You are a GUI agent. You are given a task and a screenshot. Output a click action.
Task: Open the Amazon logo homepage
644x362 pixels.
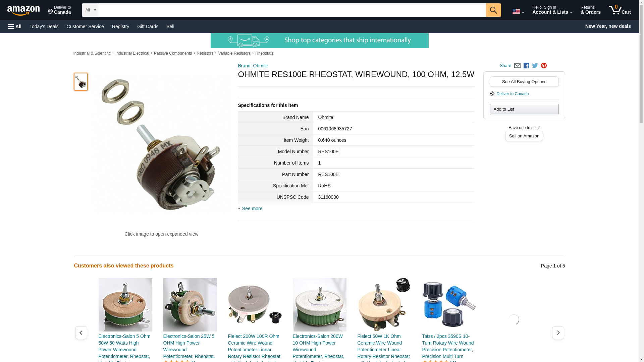(23, 10)
